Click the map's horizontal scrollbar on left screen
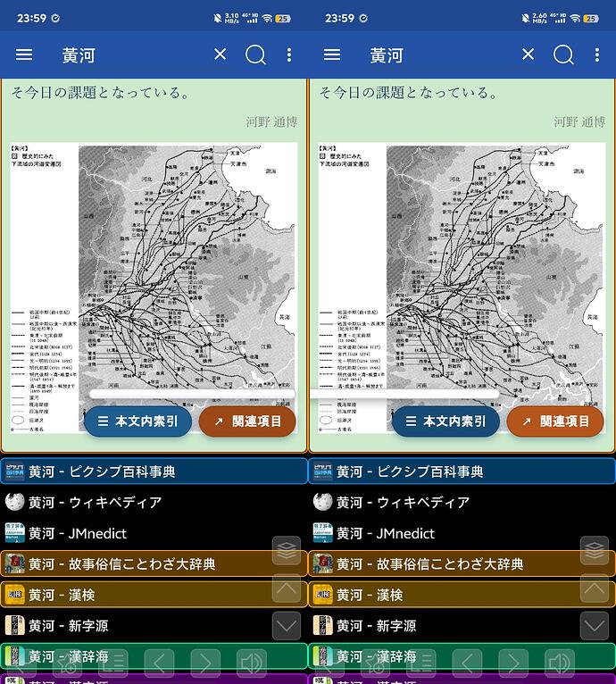 (x=192, y=395)
